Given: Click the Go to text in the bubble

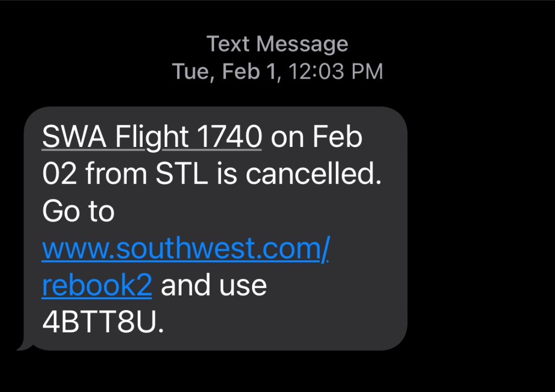Looking at the screenshot, I should point(78,211).
